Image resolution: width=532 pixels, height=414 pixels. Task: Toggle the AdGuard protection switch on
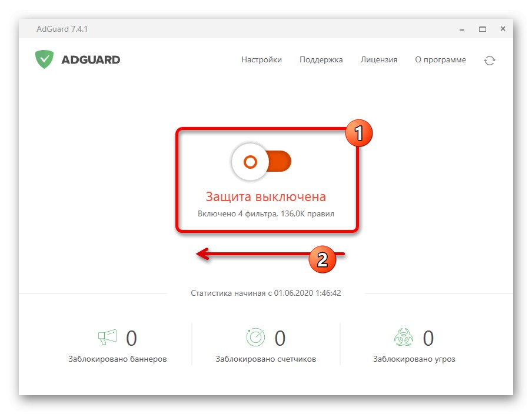(x=261, y=162)
